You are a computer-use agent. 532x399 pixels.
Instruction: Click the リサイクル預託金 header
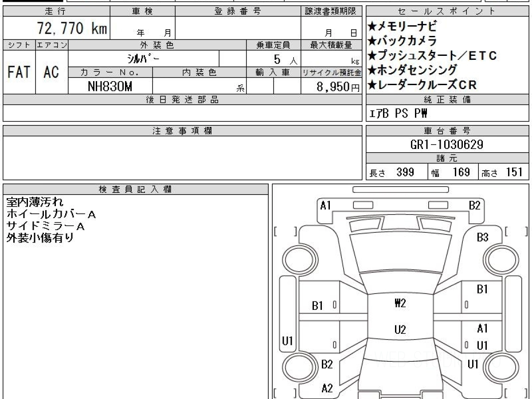331,72
